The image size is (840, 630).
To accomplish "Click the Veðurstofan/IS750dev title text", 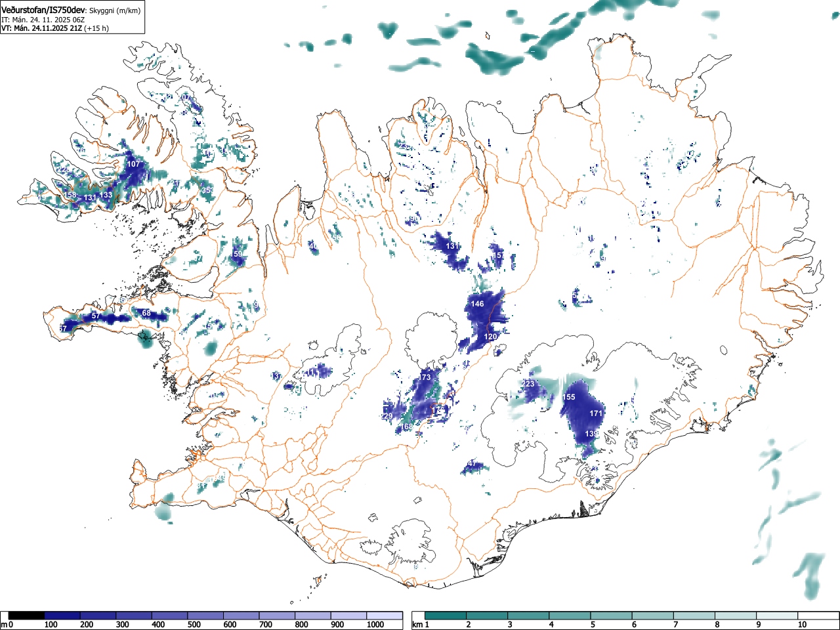I will pos(43,10).
